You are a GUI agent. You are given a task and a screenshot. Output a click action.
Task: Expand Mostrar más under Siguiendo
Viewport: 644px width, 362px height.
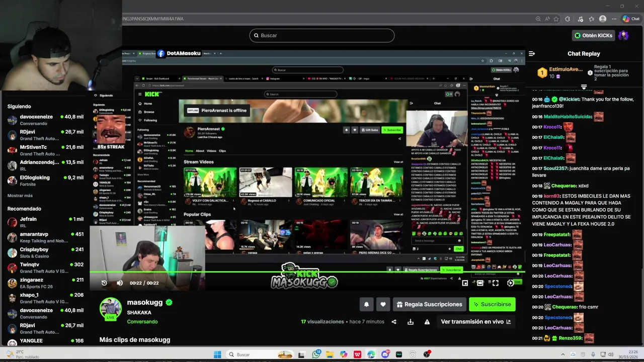coord(20,196)
